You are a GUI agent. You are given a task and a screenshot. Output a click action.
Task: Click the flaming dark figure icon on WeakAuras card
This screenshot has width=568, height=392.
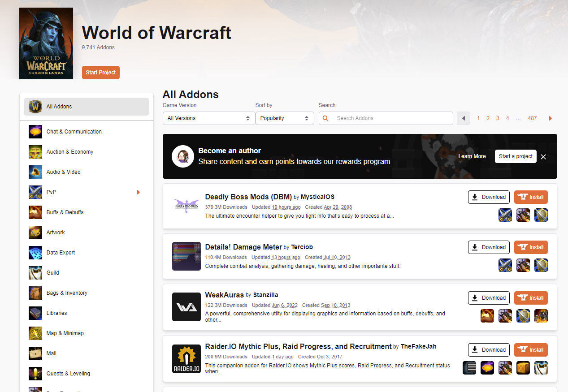[541, 316]
